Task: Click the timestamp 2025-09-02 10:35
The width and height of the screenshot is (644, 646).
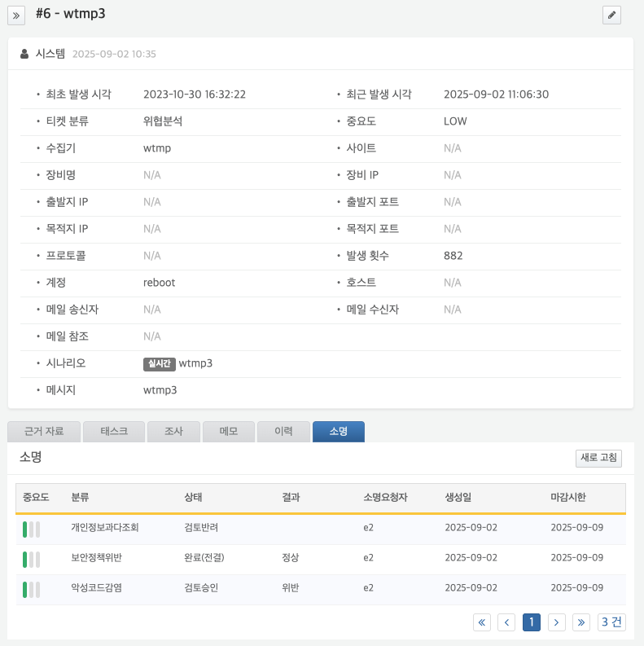Action: [x=114, y=55]
